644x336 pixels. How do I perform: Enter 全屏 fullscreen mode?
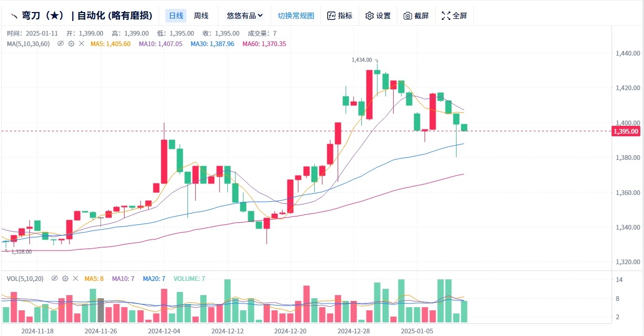tap(454, 16)
